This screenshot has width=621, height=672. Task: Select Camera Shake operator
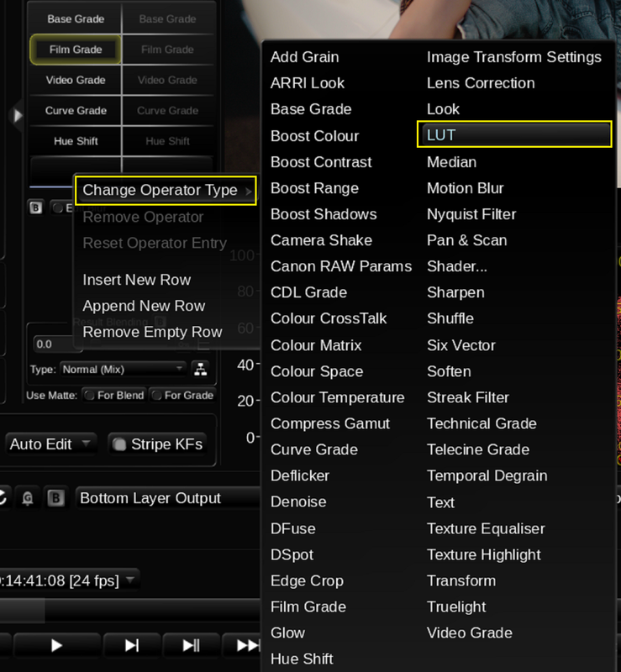tap(321, 240)
